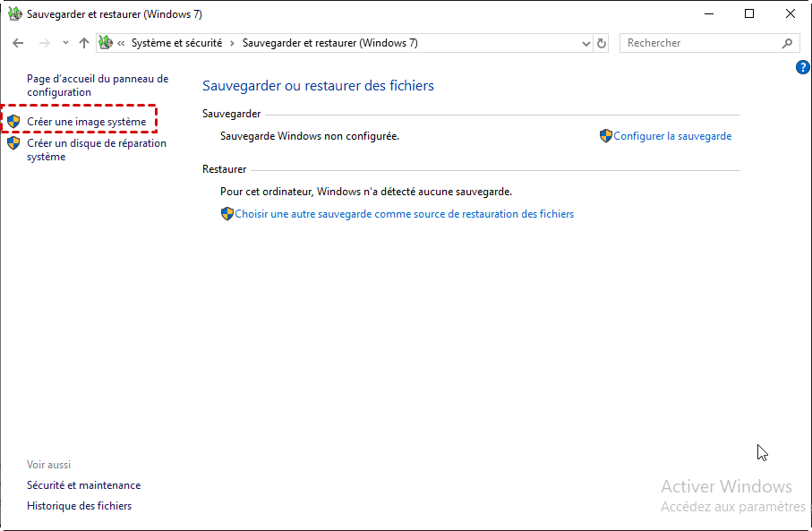Select Système et sécurité breadcrumb
Image resolution: width=812 pixels, height=531 pixels.
176,43
